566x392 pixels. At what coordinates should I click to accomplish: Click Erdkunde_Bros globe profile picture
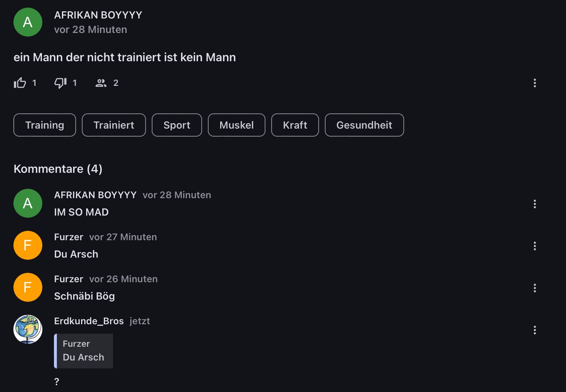click(28, 329)
